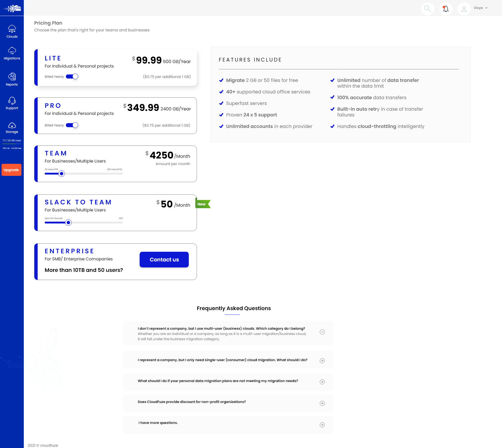This screenshot has width=502, height=448.
Task: Expand the non-profit discount FAQ
Action: point(322,403)
